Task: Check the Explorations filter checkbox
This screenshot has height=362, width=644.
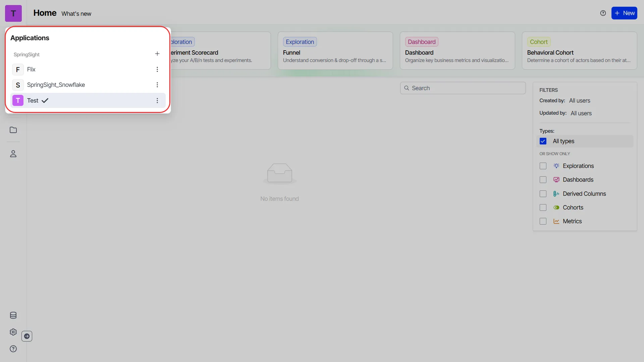Action: [x=543, y=166]
